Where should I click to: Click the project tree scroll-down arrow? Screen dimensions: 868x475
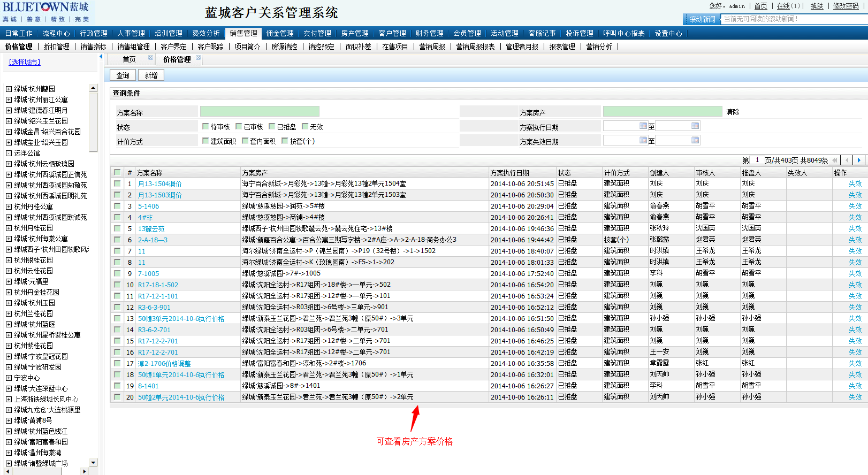[x=93, y=462]
